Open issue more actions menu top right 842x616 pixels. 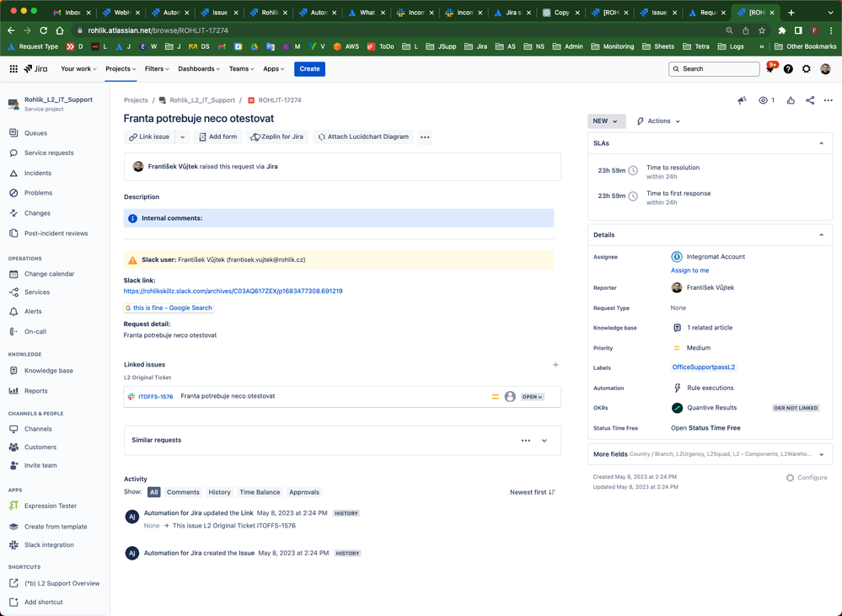[828, 100]
